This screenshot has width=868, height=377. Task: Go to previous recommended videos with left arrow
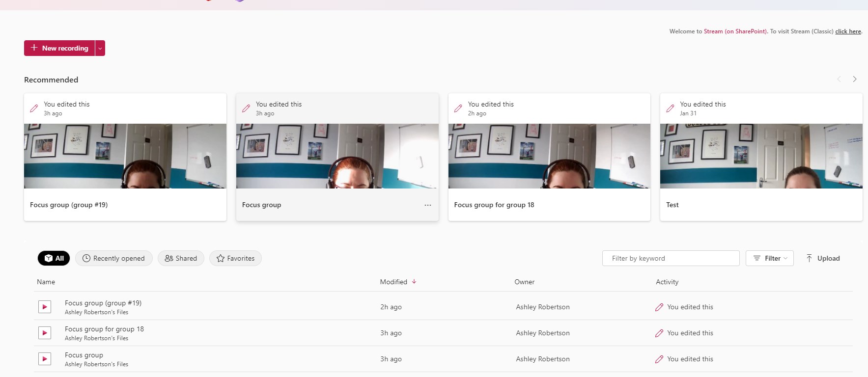click(x=839, y=79)
